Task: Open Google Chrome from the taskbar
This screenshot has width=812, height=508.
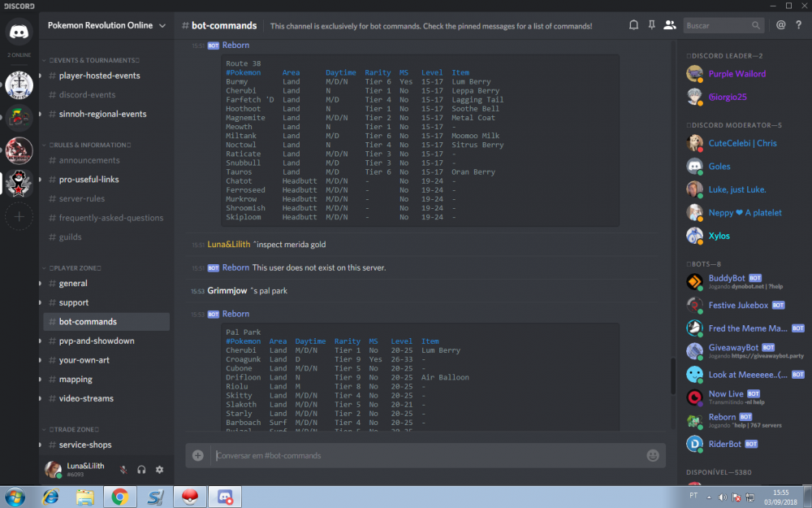Action: click(119, 497)
